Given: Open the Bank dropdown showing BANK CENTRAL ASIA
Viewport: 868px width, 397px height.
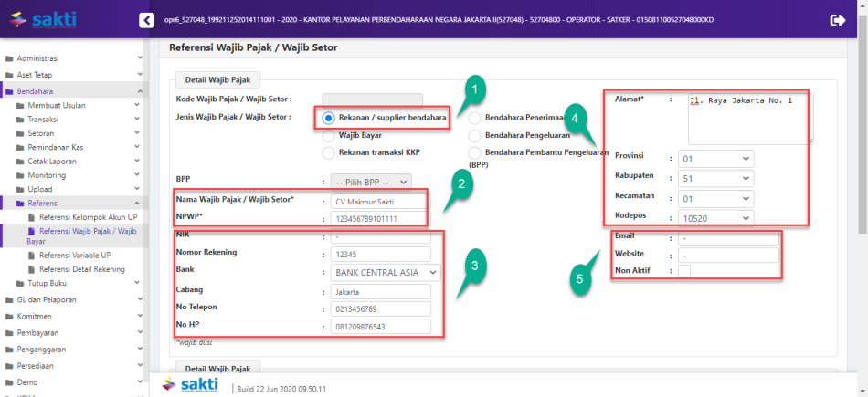Looking at the screenshot, I should 386,272.
